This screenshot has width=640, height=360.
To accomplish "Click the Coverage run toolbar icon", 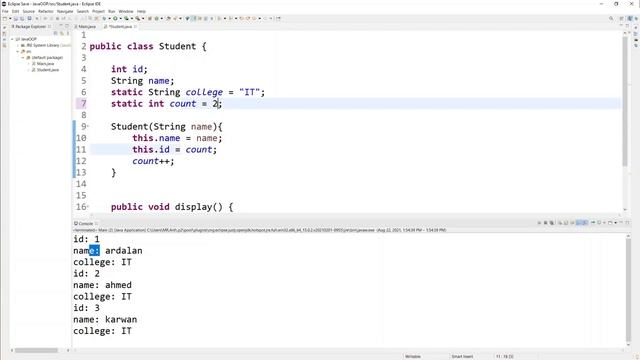I will point(126,18).
